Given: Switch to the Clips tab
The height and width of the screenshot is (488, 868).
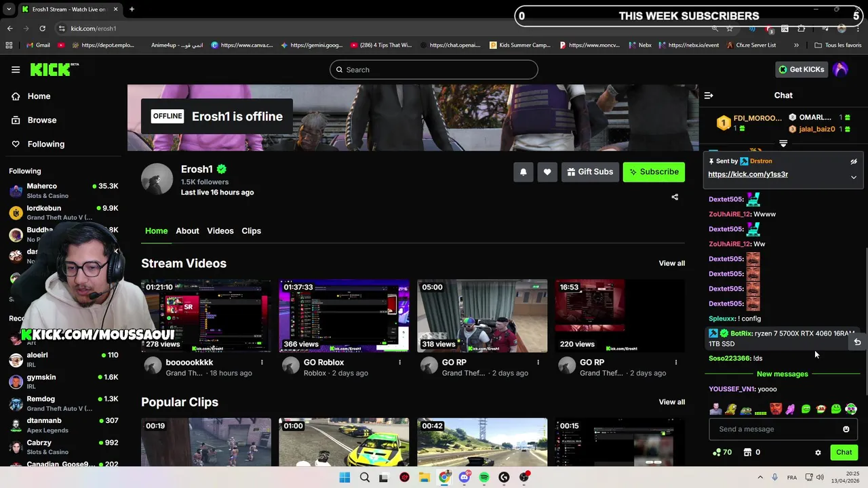Looking at the screenshot, I should click(252, 231).
